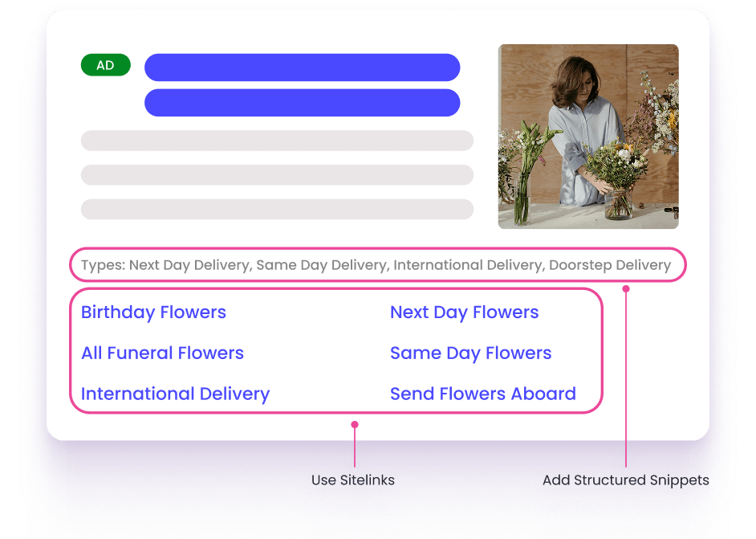Select the first gray description line

277,141
